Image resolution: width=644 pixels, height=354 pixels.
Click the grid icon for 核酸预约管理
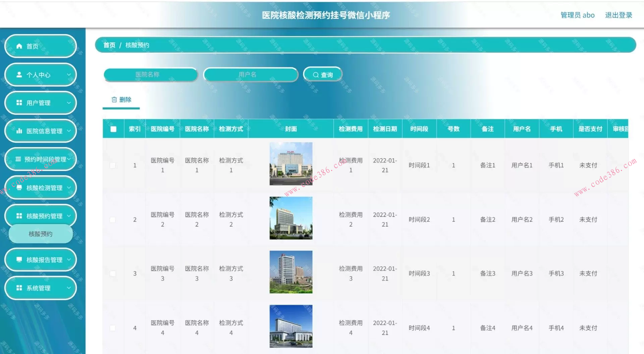19,216
